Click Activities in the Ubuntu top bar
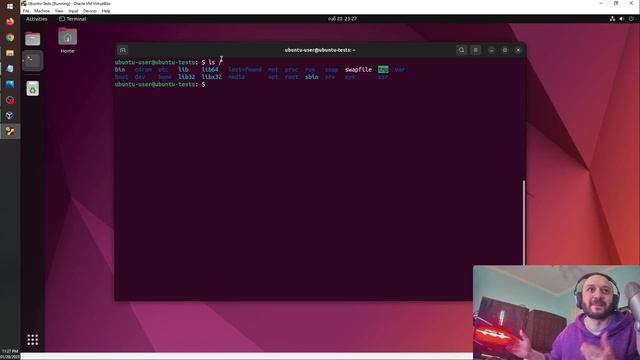640x360 pixels. (x=37, y=19)
